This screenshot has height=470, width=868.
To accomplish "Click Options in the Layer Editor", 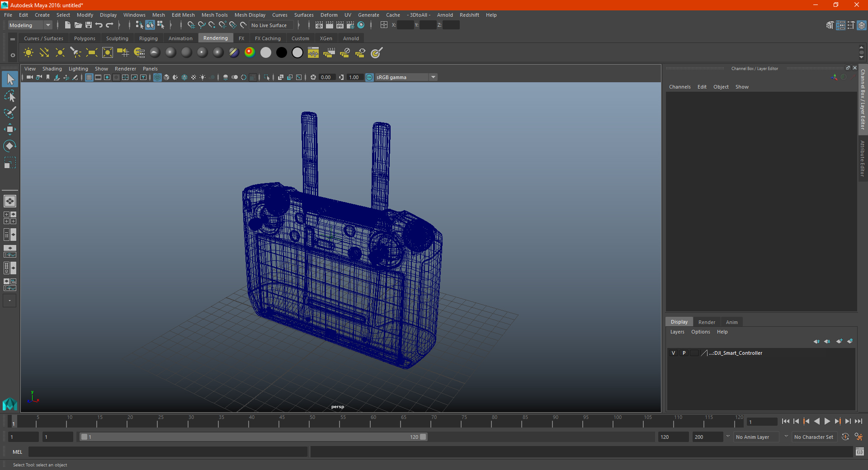I will [x=701, y=332].
